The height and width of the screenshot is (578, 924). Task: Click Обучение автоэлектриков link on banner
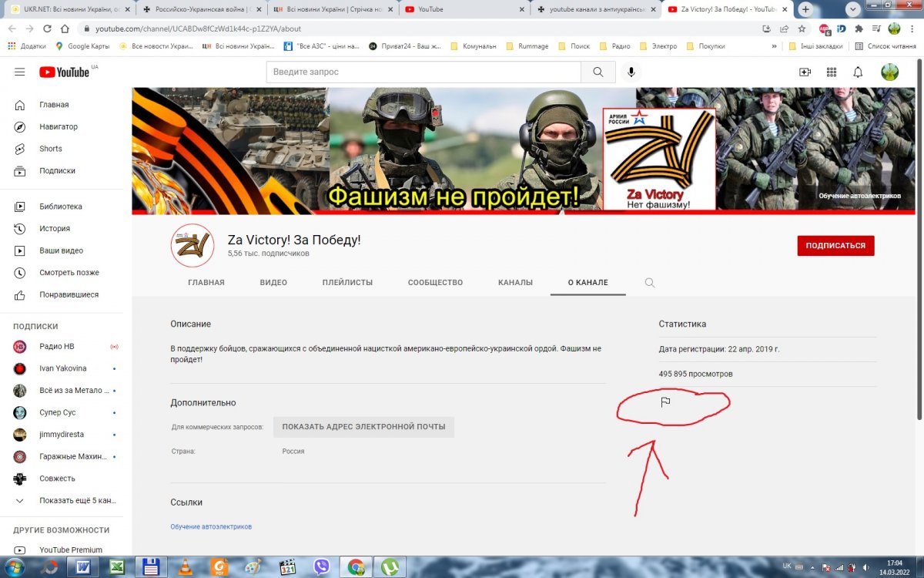859,197
